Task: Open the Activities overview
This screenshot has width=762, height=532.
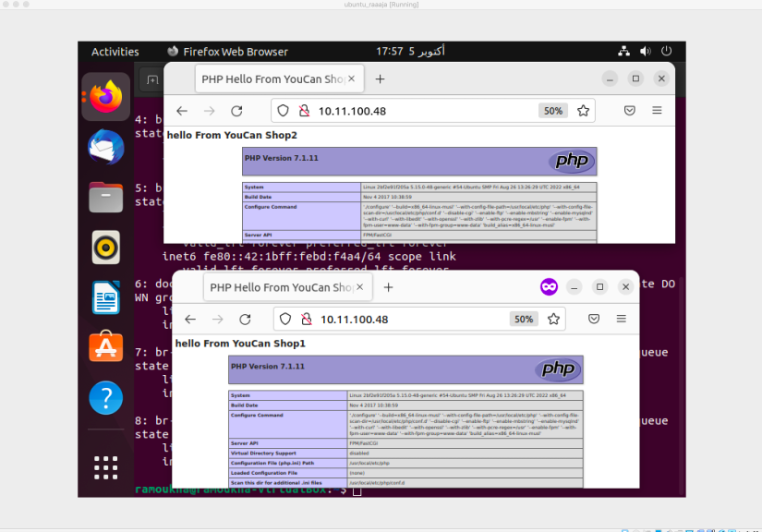Action: tap(115, 52)
